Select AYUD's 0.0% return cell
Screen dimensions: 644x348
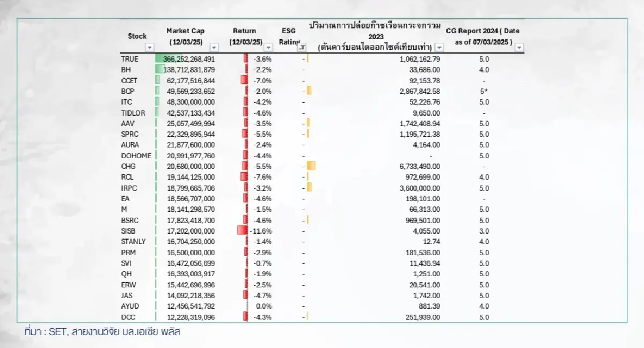(x=264, y=306)
